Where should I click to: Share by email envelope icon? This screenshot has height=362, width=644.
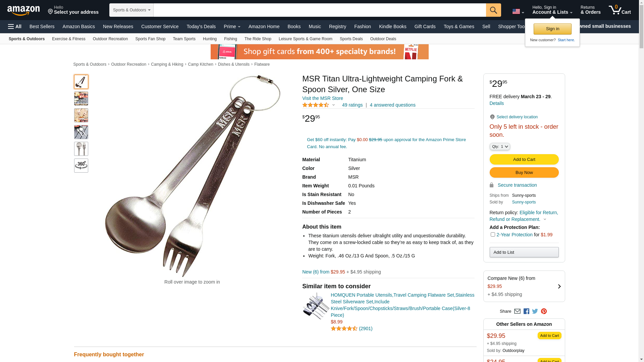click(517, 311)
